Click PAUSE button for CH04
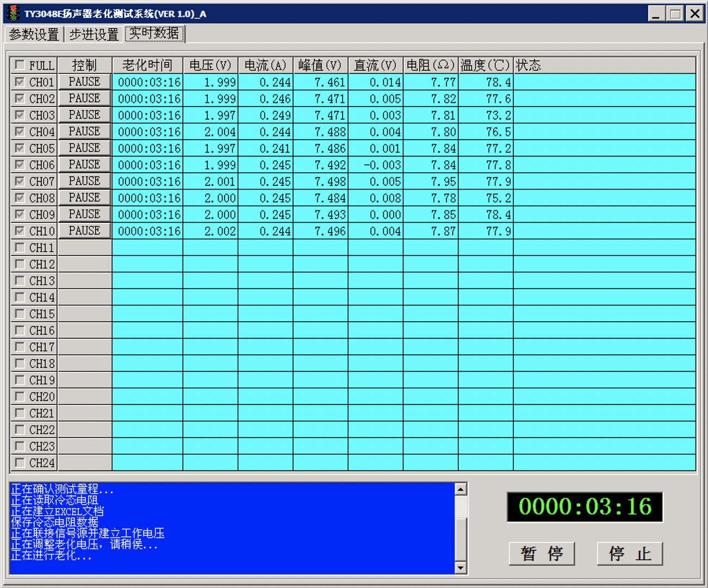The height and width of the screenshot is (588, 708). coord(84,132)
